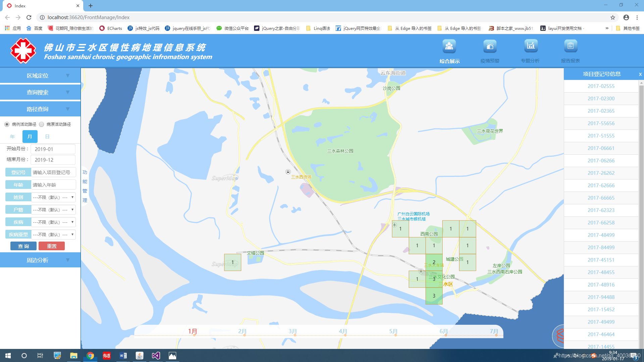The image size is (644, 362).
Task: Open the browser profile account icon
Action: pos(626,17)
